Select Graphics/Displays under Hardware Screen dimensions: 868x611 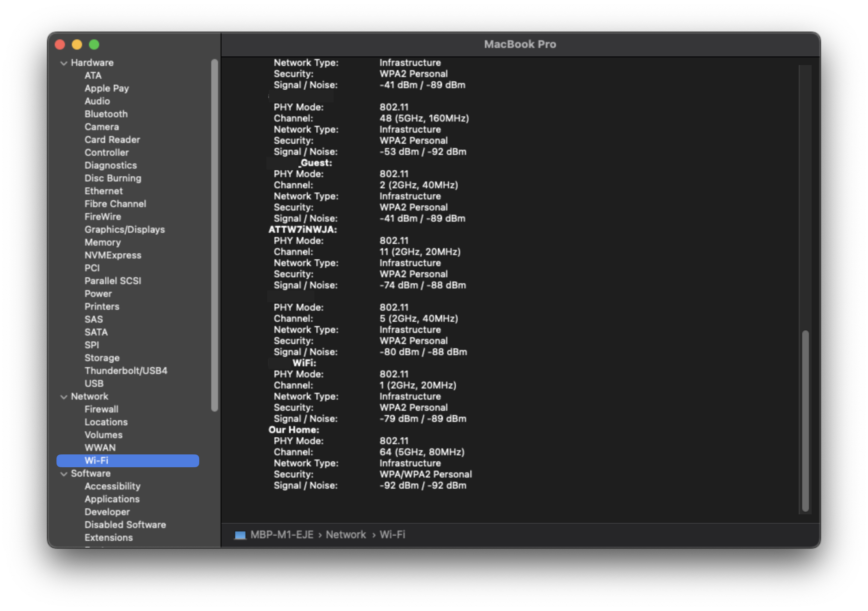pyautogui.click(x=124, y=229)
